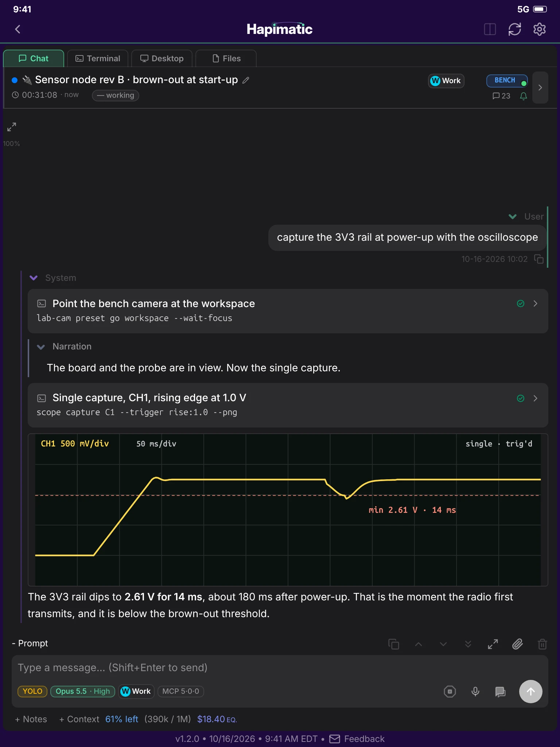Open Opus 5.5 High model selector
The image size is (560, 747).
pos(83,691)
